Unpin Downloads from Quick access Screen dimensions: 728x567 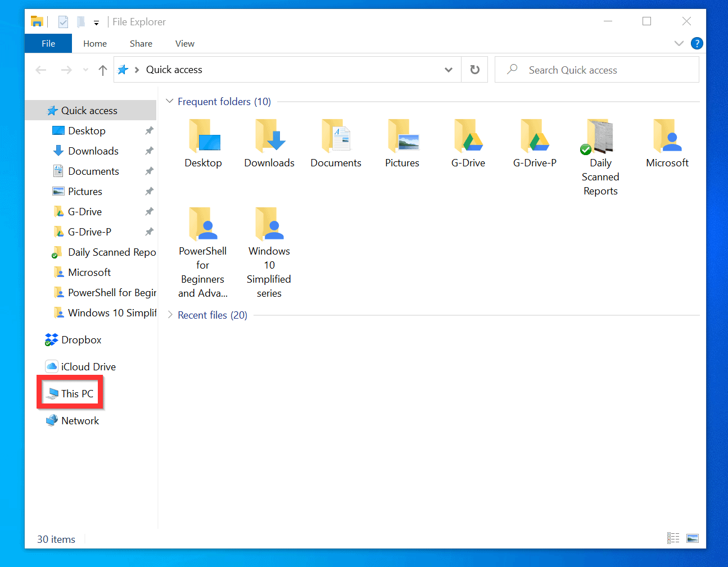tap(149, 151)
